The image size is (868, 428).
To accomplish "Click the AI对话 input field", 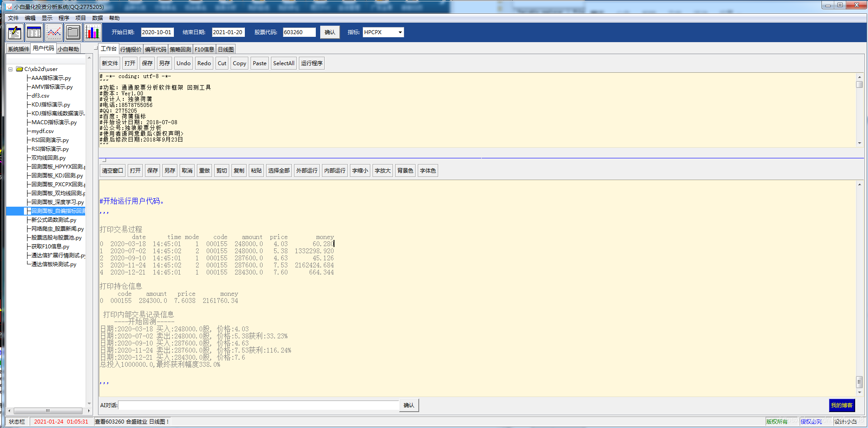I will [x=259, y=405].
